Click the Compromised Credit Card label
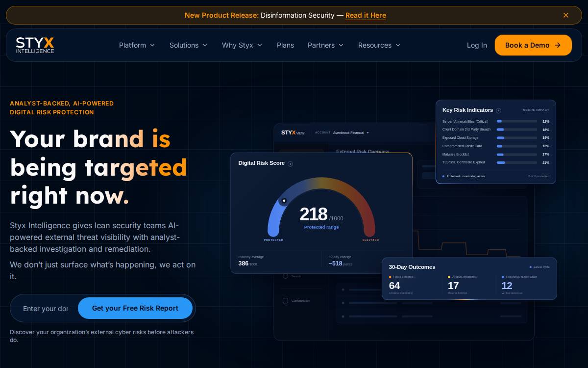Image resolution: width=588 pixels, height=368 pixels. pyautogui.click(x=462, y=146)
